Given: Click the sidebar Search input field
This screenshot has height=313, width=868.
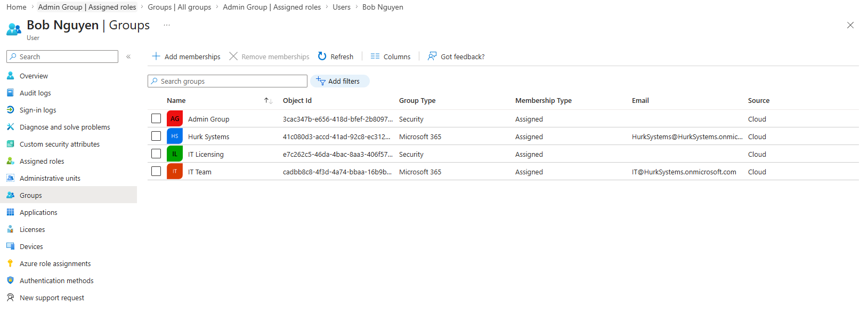Looking at the screenshot, I should click(x=62, y=57).
